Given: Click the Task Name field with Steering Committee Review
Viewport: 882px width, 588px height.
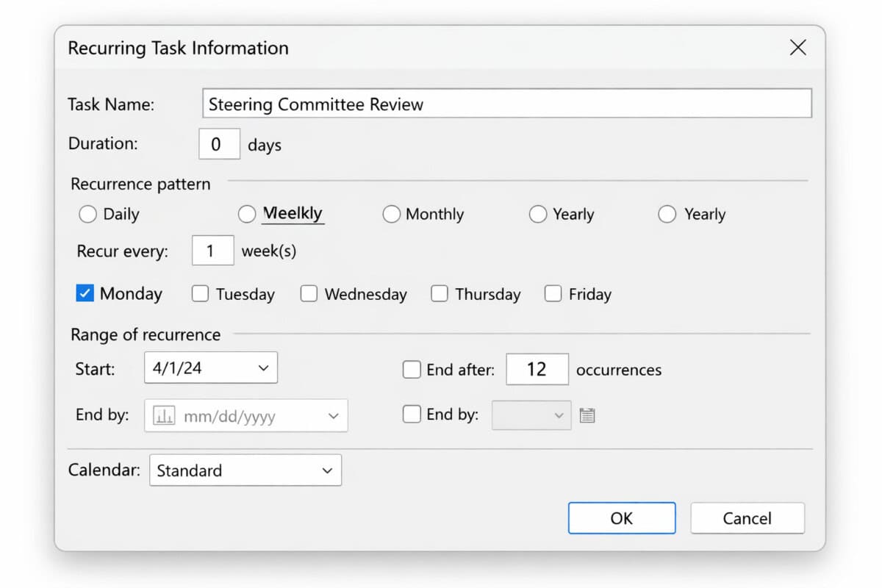Looking at the screenshot, I should pyautogui.click(x=507, y=104).
